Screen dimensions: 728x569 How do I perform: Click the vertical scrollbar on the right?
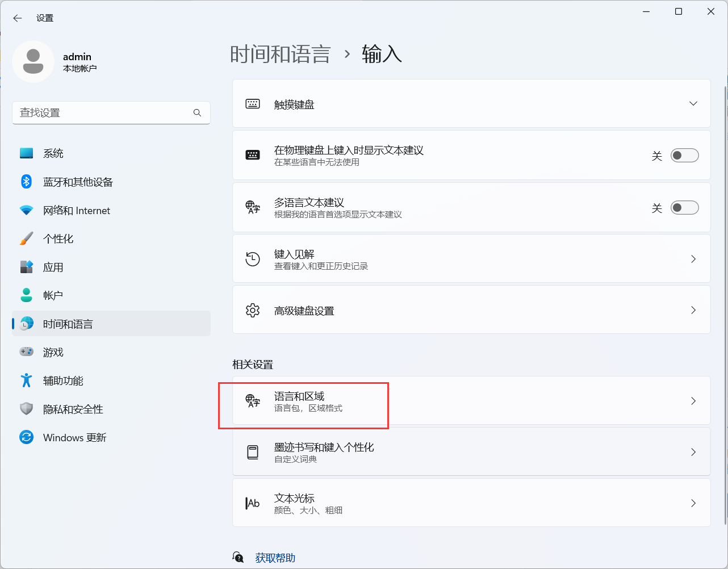point(725,306)
